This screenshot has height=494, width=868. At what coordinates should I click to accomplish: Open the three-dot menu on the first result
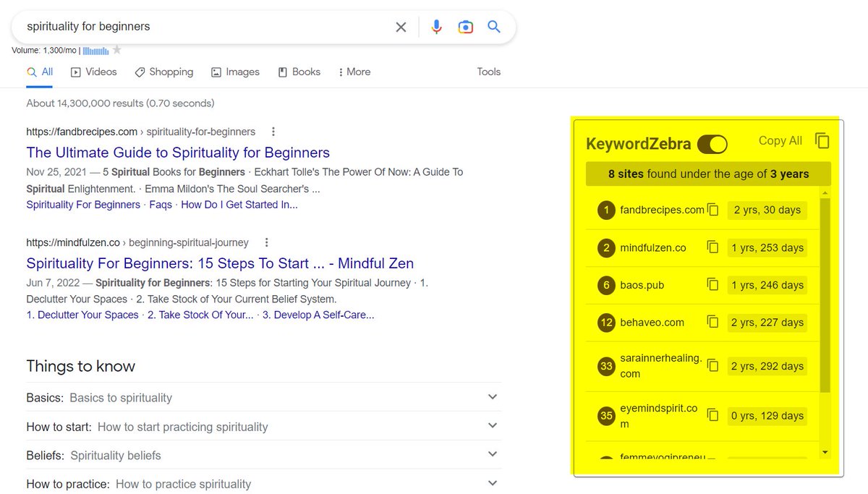click(x=273, y=131)
